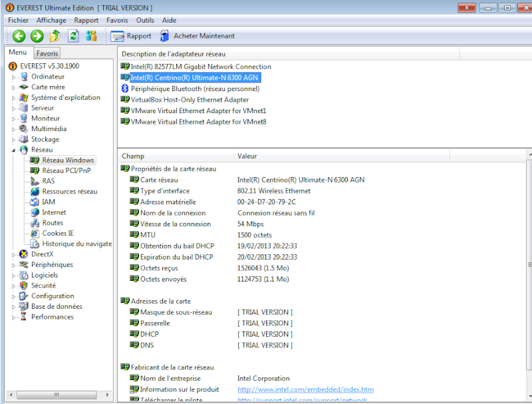The width and height of the screenshot is (532, 404).
Task: Refresh the view with the Refresh icon
Action: tap(73, 36)
